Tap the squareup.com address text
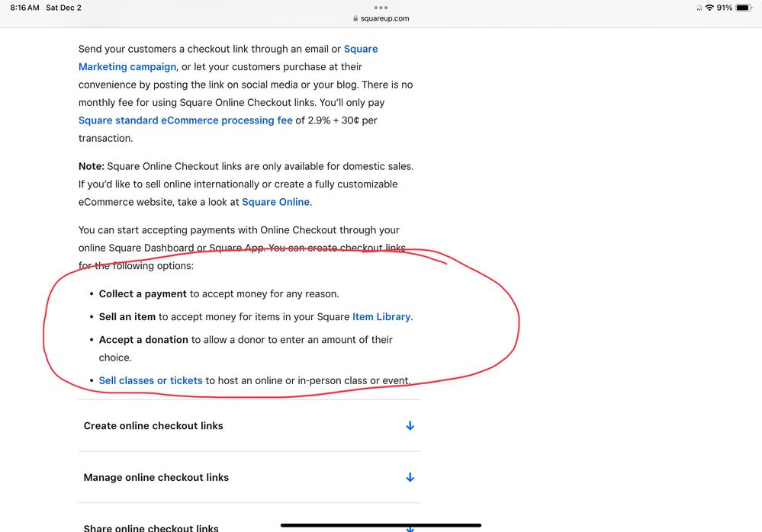 (x=385, y=19)
